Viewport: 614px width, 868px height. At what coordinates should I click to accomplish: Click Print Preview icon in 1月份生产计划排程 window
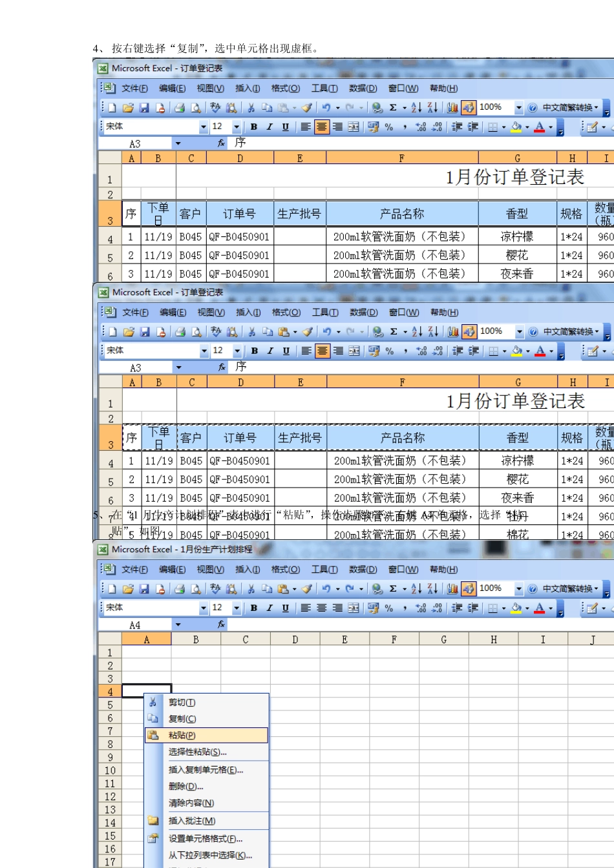(195, 588)
